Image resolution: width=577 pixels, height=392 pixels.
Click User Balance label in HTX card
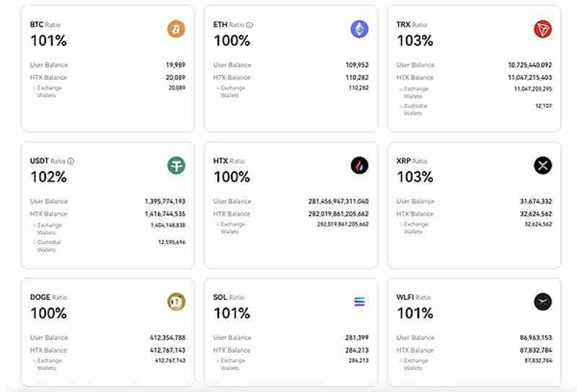(x=232, y=201)
